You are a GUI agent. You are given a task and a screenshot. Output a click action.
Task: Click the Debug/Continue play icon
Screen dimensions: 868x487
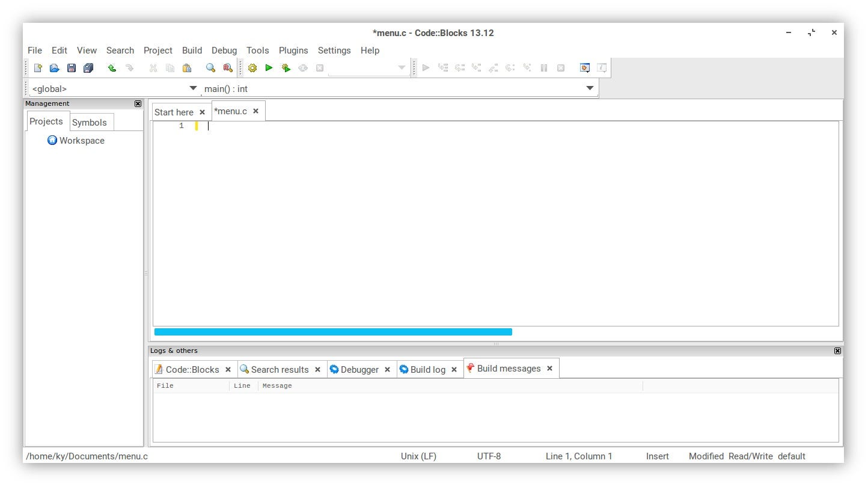[x=426, y=68]
